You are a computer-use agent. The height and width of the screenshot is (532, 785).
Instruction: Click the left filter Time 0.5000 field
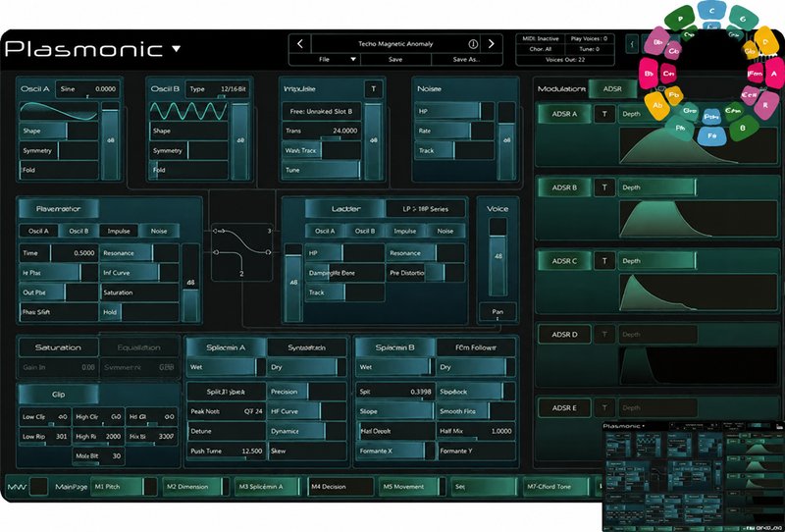59,253
